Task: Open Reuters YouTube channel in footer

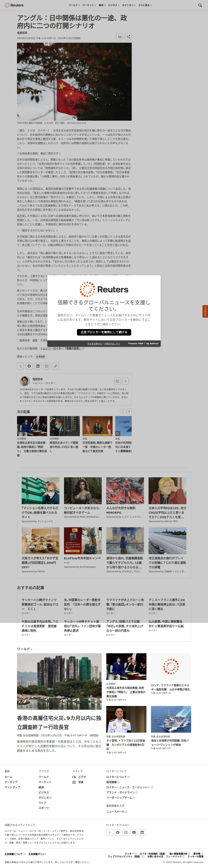Action: click(134, 832)
